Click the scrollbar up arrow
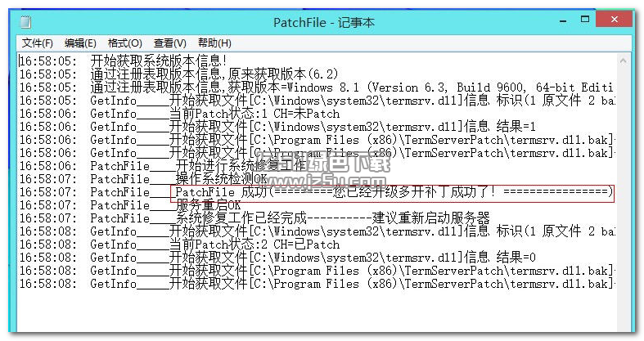 [623, 61]
